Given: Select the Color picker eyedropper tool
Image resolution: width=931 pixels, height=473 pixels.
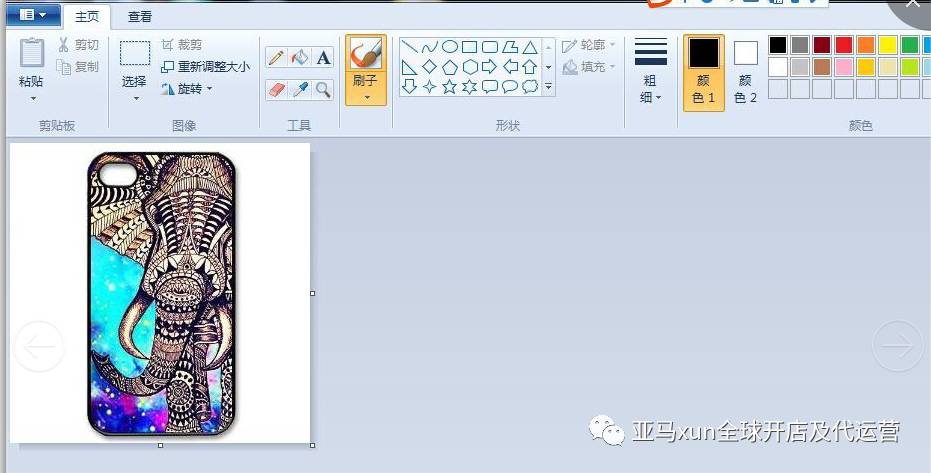Looking at the screenshot, I should tap(300, 90).
